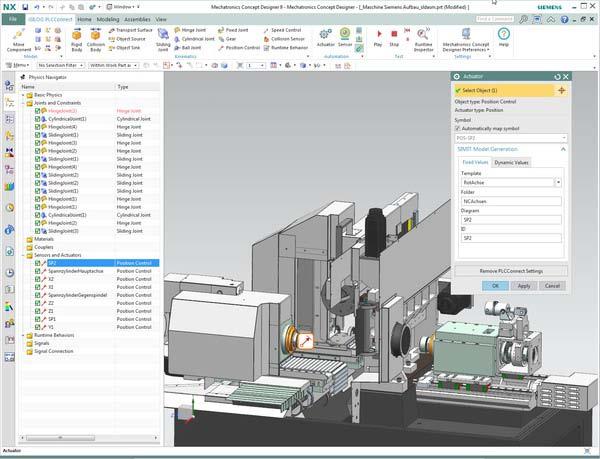Open the File menu

13,19
